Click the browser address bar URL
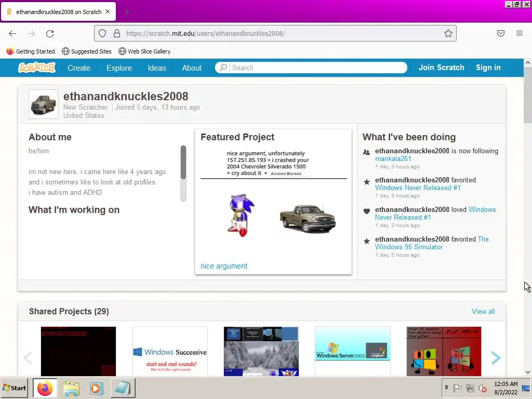 [x=205, y=33]
